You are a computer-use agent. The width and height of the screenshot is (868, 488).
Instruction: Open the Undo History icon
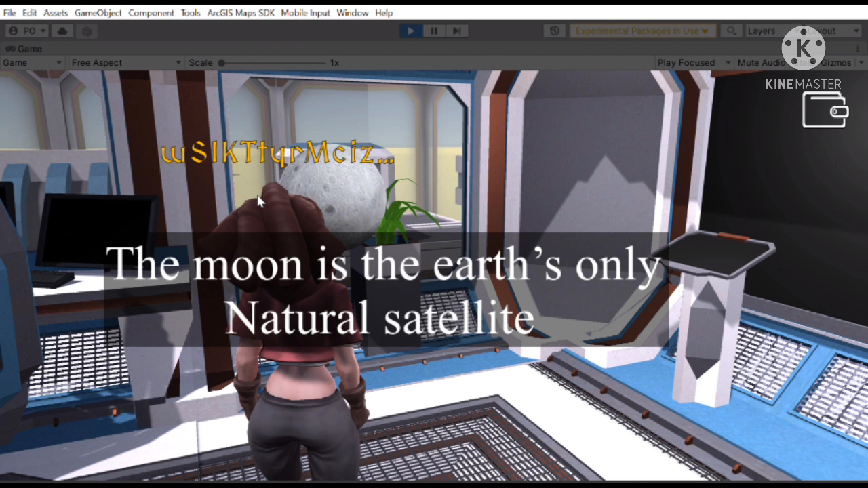point(555,30)
